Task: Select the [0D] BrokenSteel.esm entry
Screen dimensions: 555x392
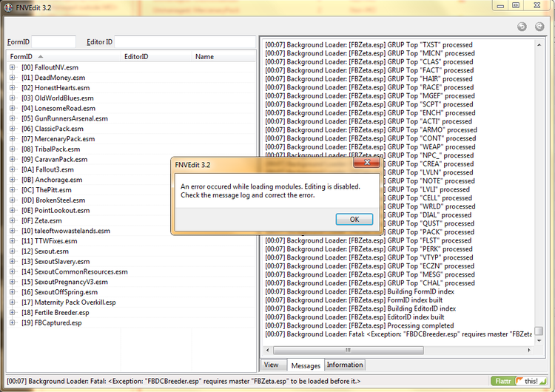Action: (x=53, y=200)
